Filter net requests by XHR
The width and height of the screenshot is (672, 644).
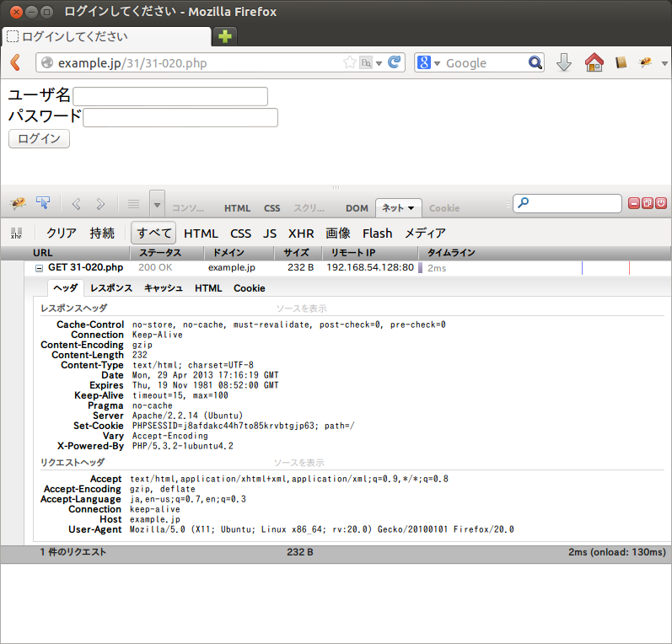[x=301, y=233]
